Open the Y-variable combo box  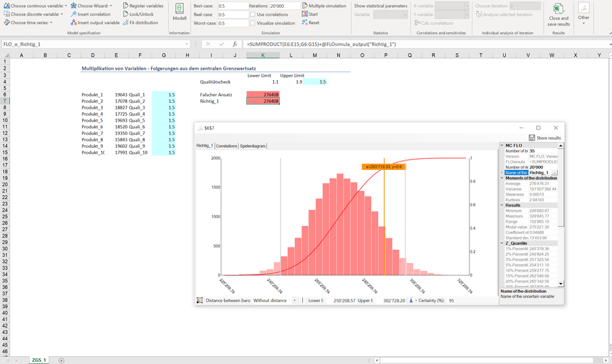[452, 14]
